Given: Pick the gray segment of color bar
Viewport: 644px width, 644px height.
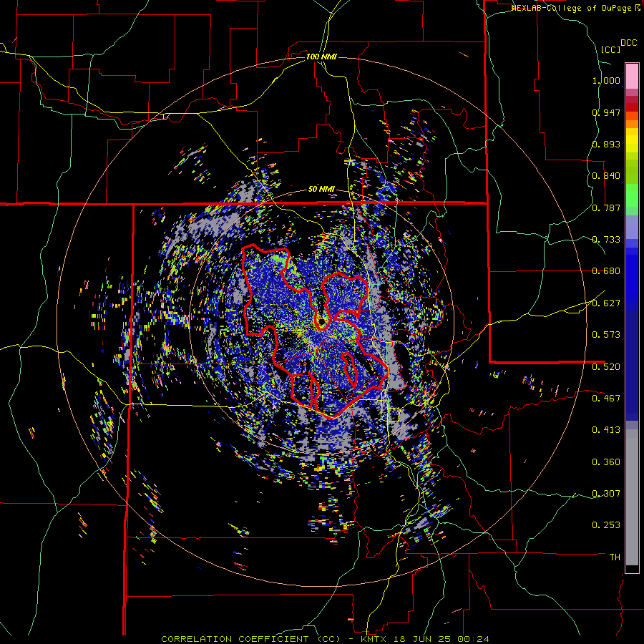Looking at the screenshot, I should tap(632, 497).
